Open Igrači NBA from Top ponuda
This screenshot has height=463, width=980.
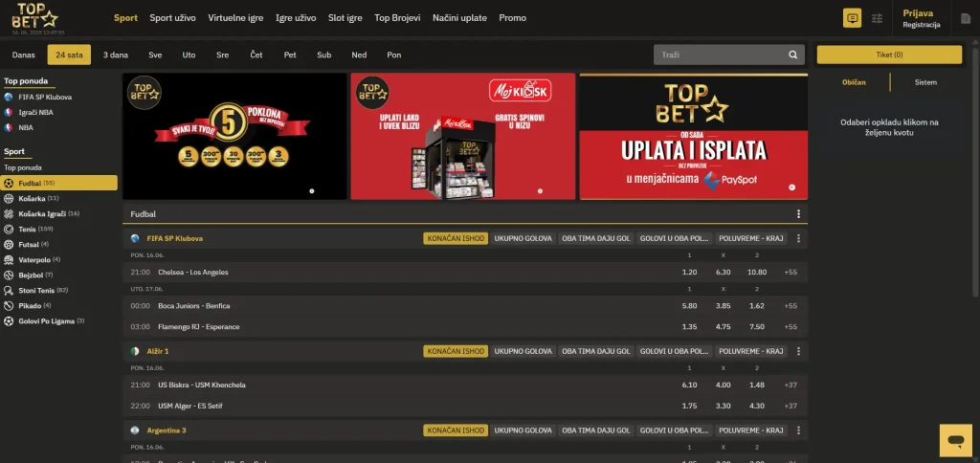tap(35, 113)
